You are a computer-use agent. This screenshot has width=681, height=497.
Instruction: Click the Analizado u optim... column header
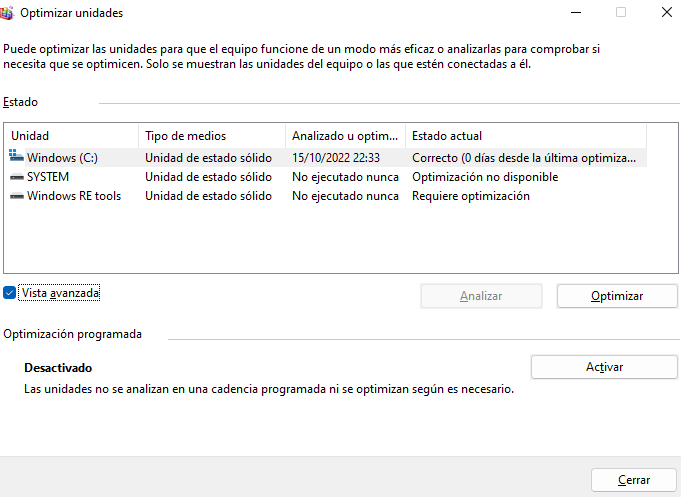point(346,136)
